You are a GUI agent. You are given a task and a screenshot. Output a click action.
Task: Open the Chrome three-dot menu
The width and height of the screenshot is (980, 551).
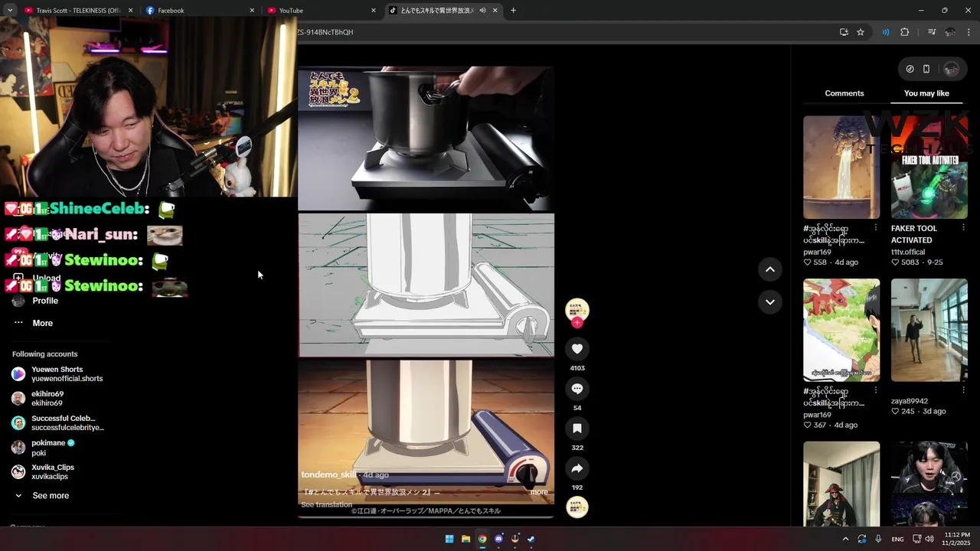tap(969, 32)
